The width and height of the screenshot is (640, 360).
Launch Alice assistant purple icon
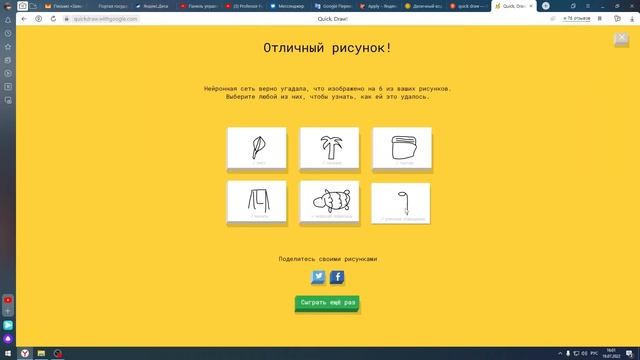[x=8, y=339]
